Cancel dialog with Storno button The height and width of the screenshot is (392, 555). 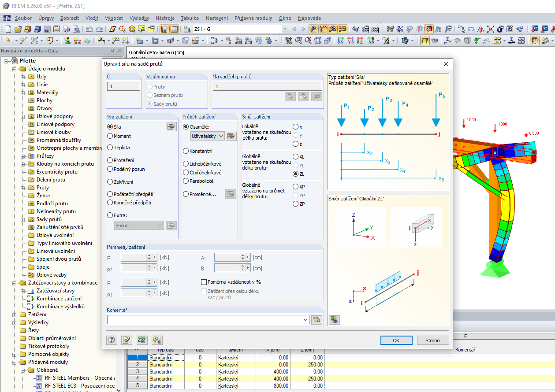[x=433, y=340]
